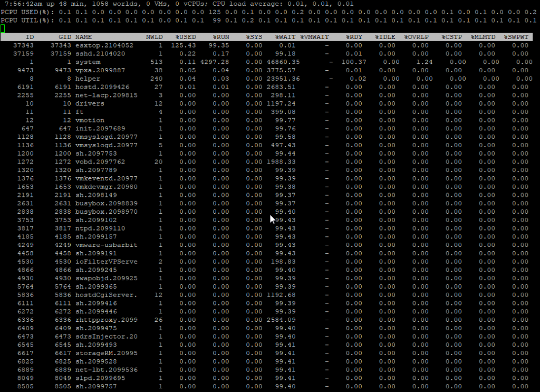Select the busybox.2098970 process name

click(x=107, y=212)
